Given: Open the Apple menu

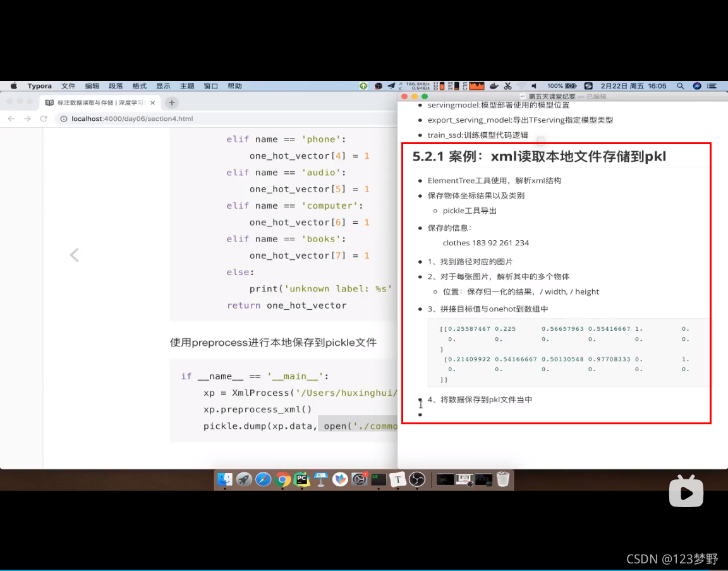Looking at the screenshot, I should point(14,86).
